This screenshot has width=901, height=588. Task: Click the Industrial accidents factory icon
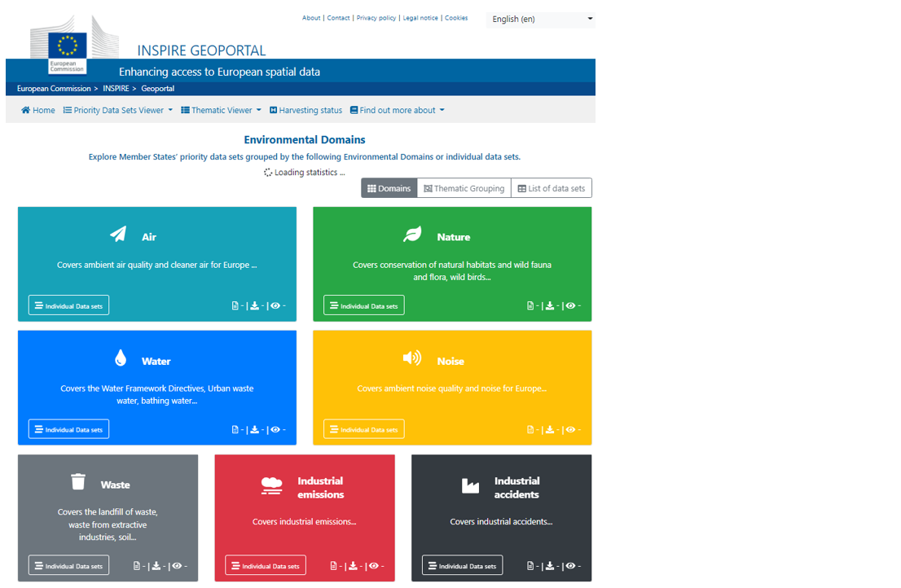pos(470,485)
